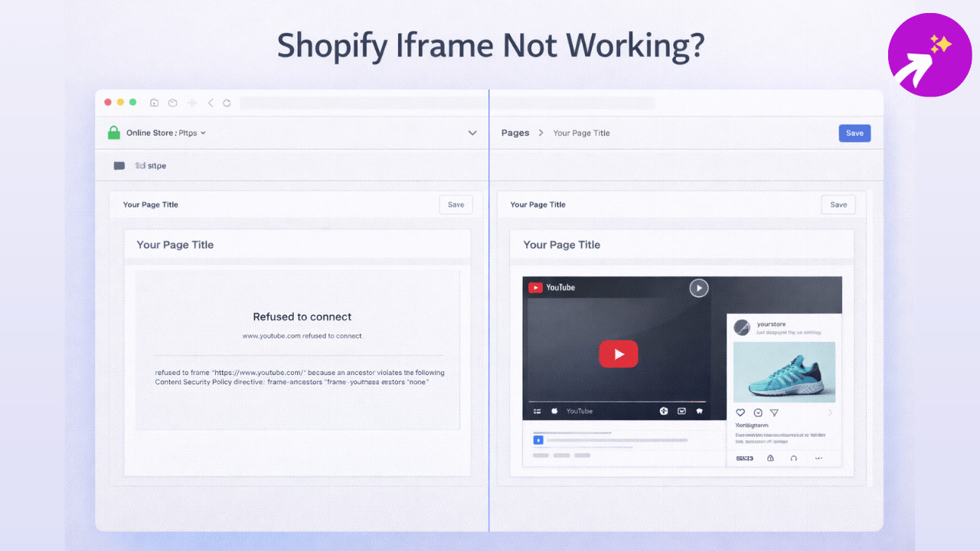Image resolution: width=980 pixels, height=551 pixels.
Task: Click the history clock icon in the toolbar
Action: click(172, 102)
